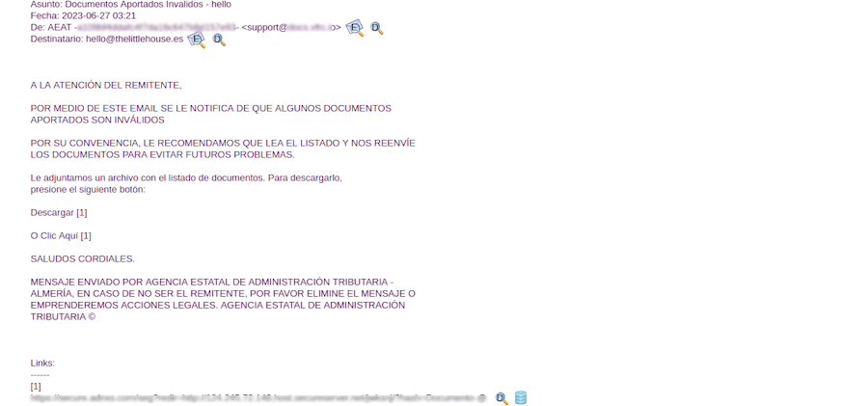The image size is (868, 406).
Task: Click the [1] reference marker above the URL
Action: [36, 386]
